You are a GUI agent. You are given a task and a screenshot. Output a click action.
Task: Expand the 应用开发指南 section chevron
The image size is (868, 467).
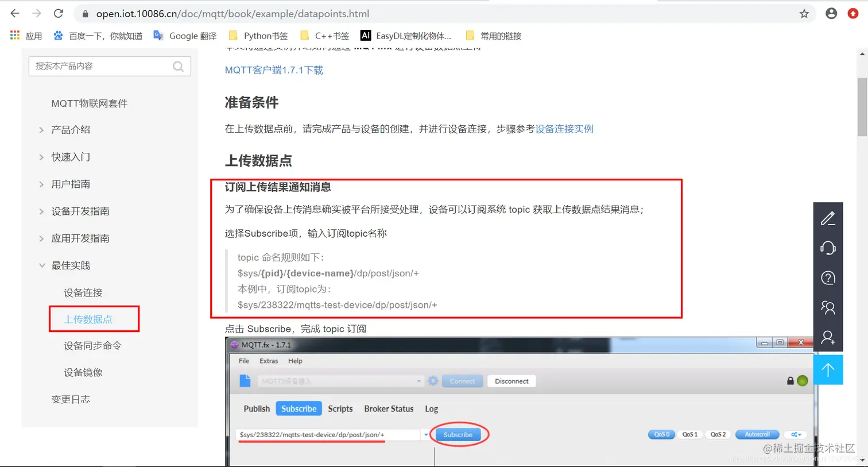[x=41, y=238]
